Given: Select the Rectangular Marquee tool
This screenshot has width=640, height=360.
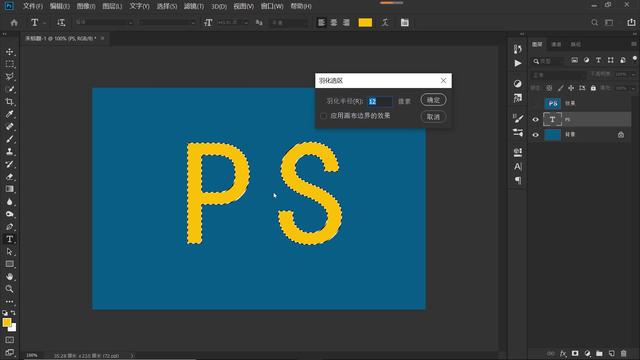Looking at the screenshot, I should (9, 64).
